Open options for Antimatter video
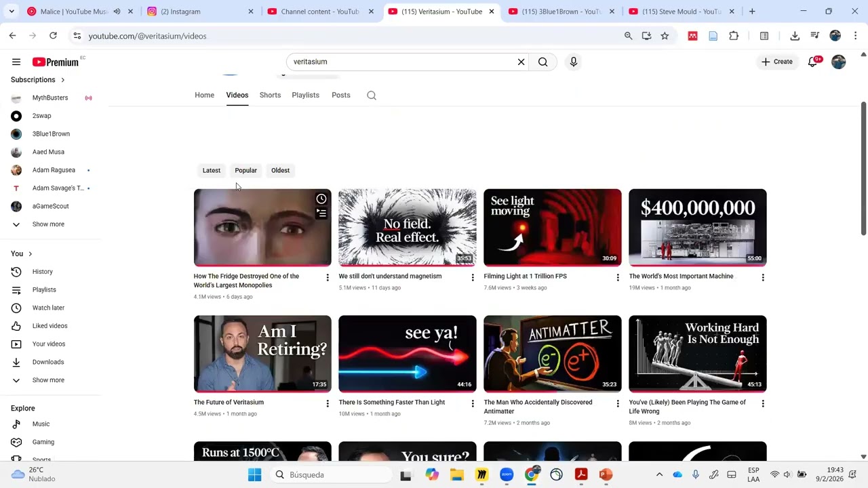Viewport: 868px width, 488px height. click(618, 403)
